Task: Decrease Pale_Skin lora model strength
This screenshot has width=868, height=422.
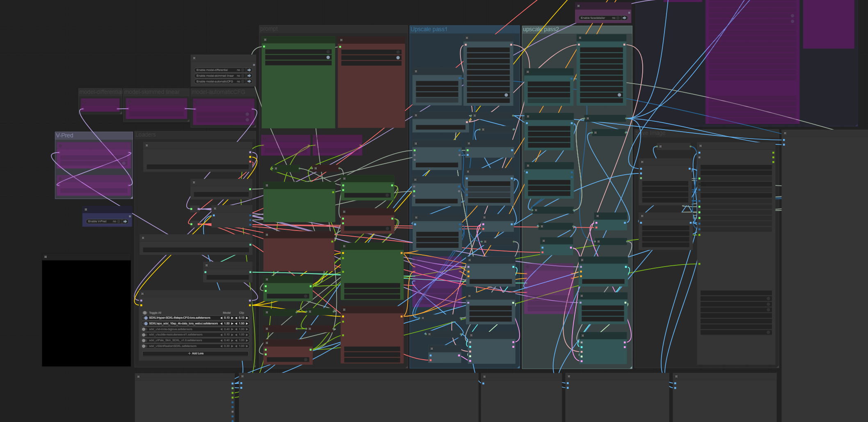Action: click(x=222, y=340)
